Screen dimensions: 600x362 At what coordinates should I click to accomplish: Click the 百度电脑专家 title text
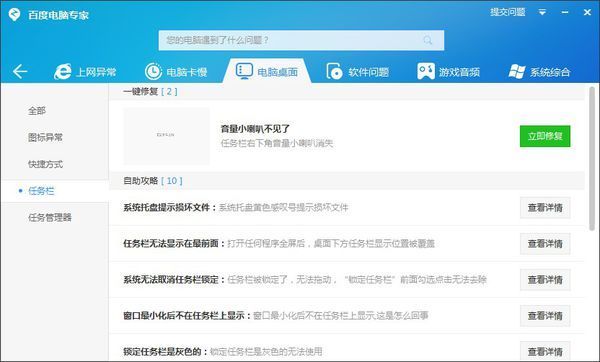[x=58, y=15]
